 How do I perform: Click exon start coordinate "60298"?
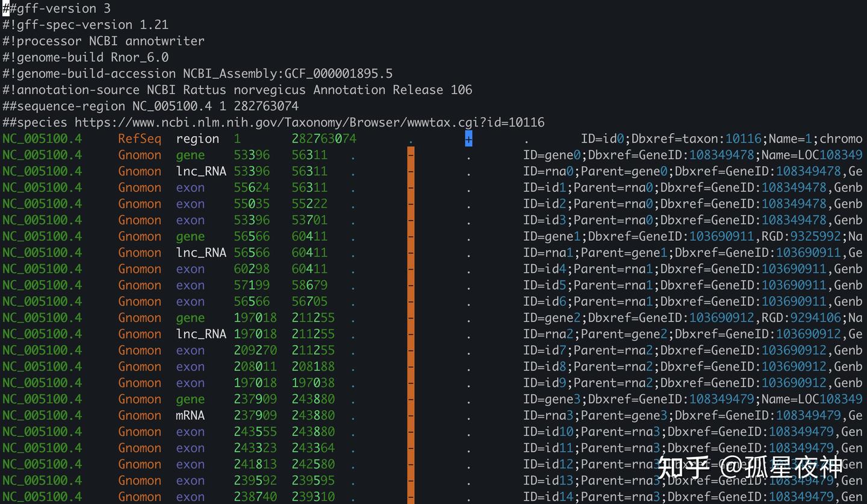click(252, 269)
